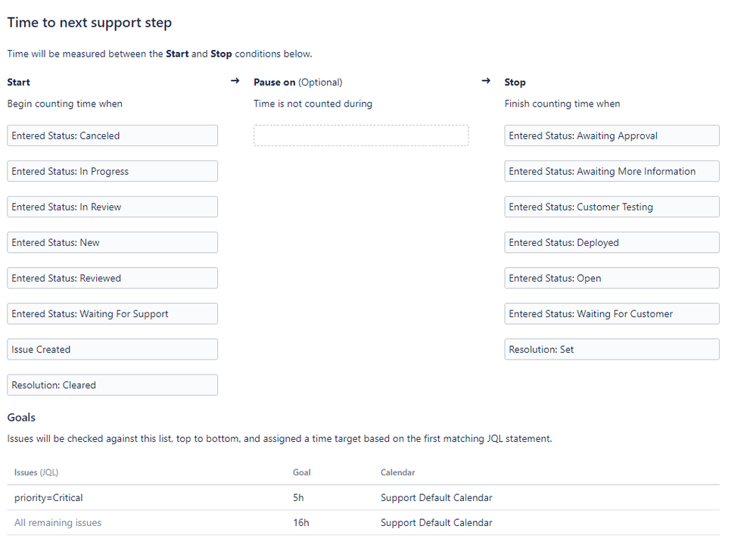
Task: Click the Entered Status: Deployed stop condition
Action: [x=611, y=243]
